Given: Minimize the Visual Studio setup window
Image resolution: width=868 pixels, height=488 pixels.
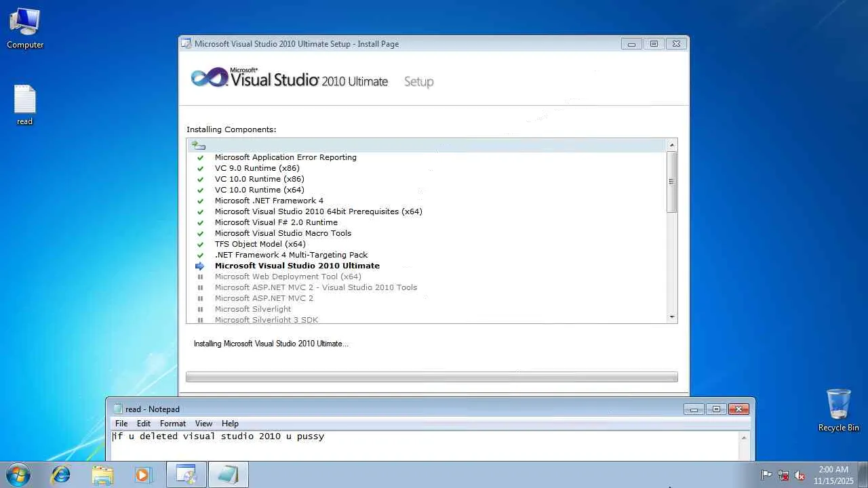Looking at the screenshot, I should tap(631, 44).
